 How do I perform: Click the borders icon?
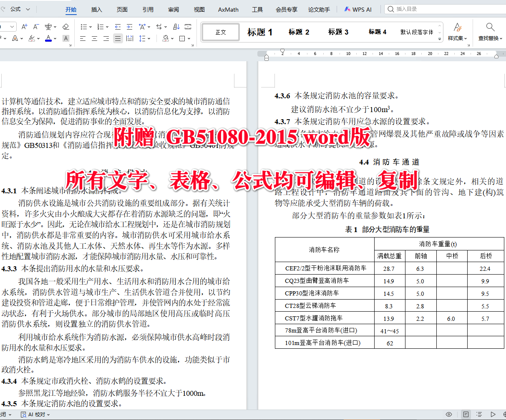point(182,38)
